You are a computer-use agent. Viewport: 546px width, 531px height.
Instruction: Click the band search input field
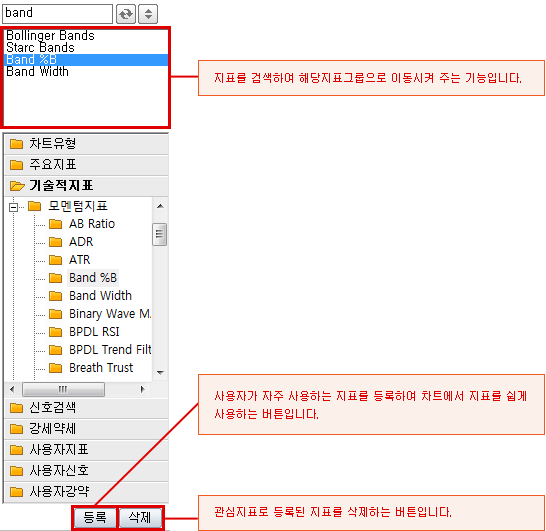[57, 14]
